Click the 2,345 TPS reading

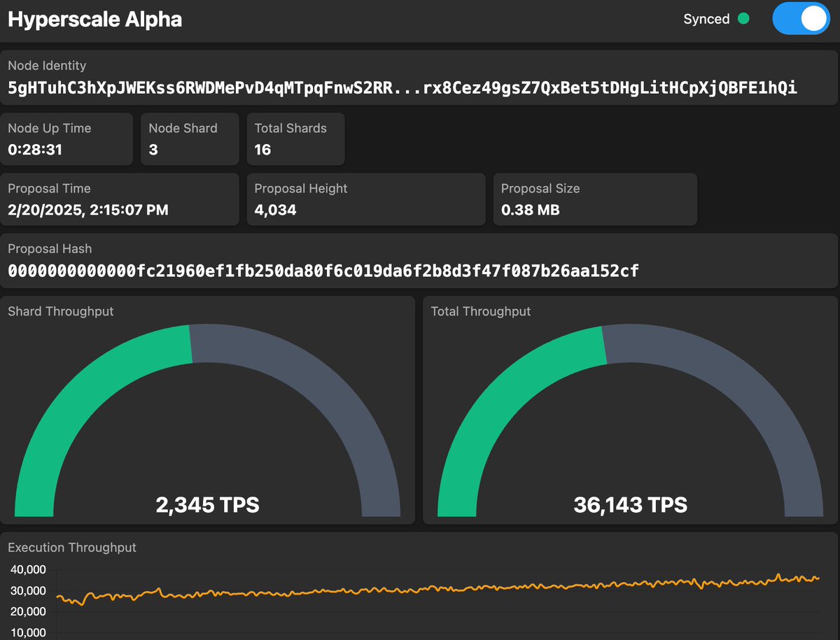click(x=207, y=504)
